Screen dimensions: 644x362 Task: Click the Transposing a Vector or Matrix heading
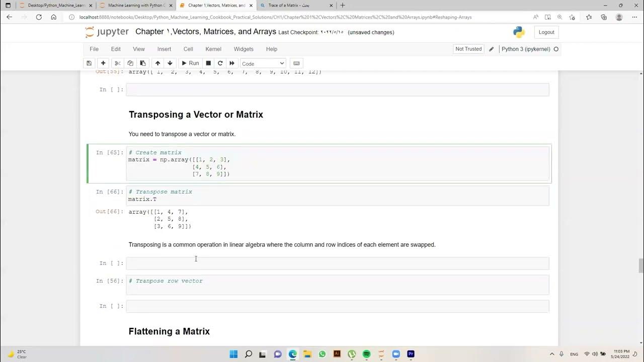196,115
